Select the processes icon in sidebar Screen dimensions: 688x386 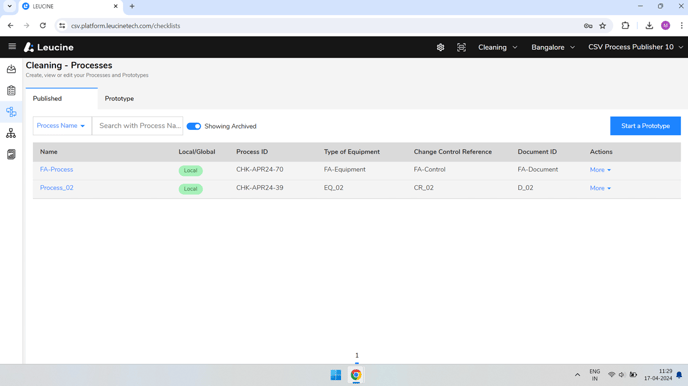[11, 112]
